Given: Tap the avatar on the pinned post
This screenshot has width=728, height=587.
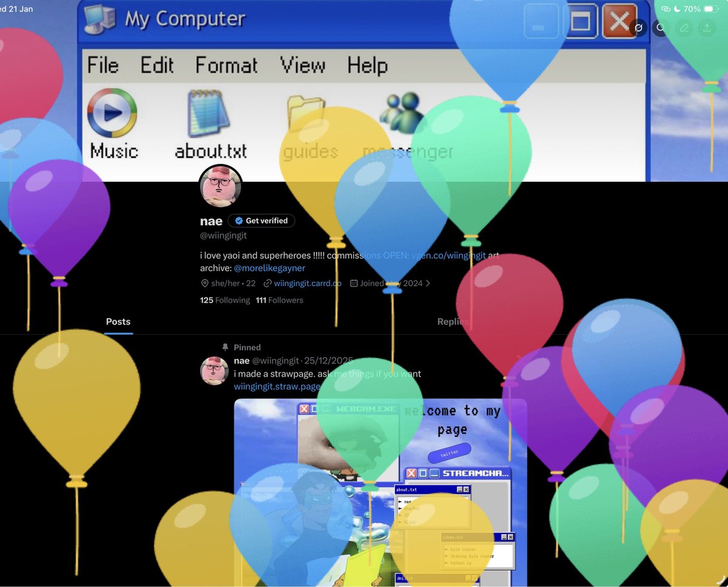Looking at the screenshot, I should tap(214, 371).
